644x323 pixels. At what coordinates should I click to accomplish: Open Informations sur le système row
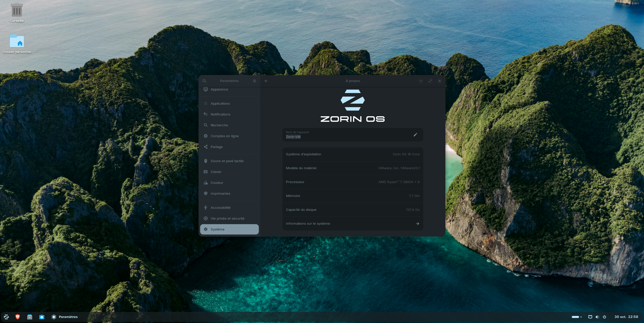(x=352, y=224)
